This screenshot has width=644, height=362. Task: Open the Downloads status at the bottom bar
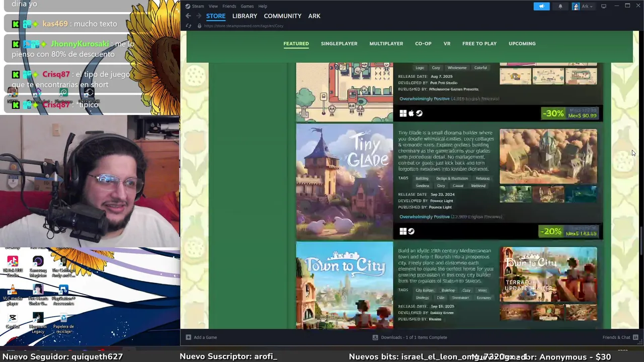[x=410, y=337]
